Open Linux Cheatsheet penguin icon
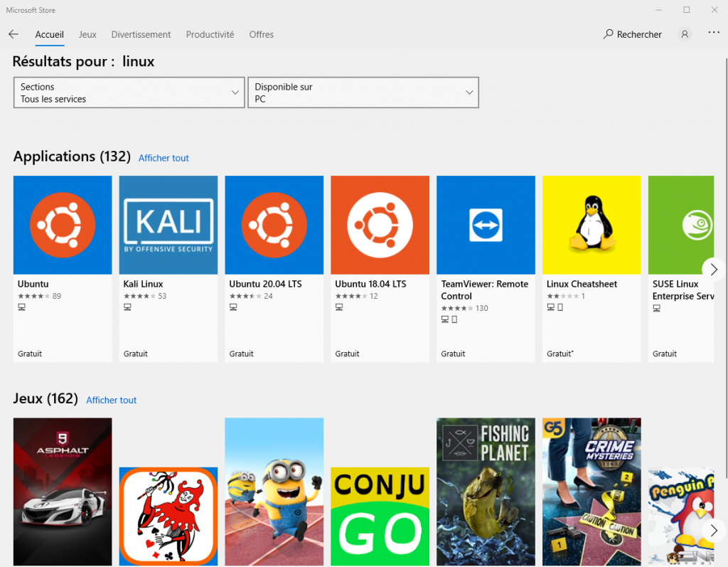The image size is (728, 567). coord(592,225)
